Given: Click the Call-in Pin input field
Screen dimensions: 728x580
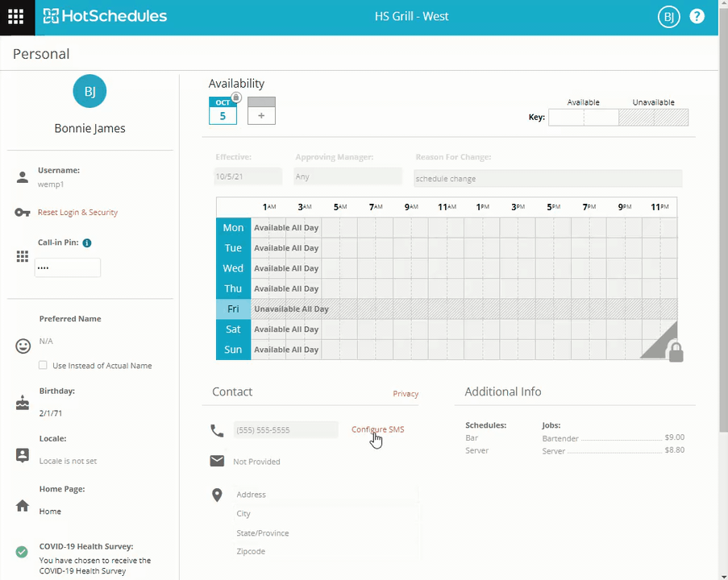Looking at the screenshot, I should pos(68,268).
